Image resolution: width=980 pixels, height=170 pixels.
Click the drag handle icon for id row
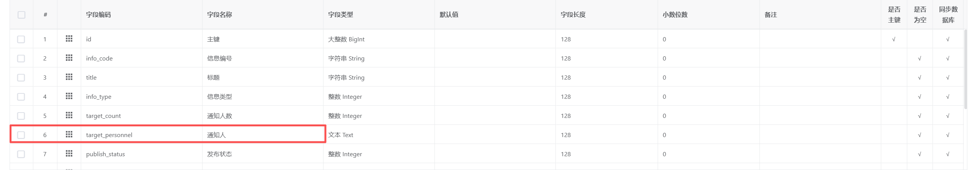pyautogui.click(x=69, y=39)
